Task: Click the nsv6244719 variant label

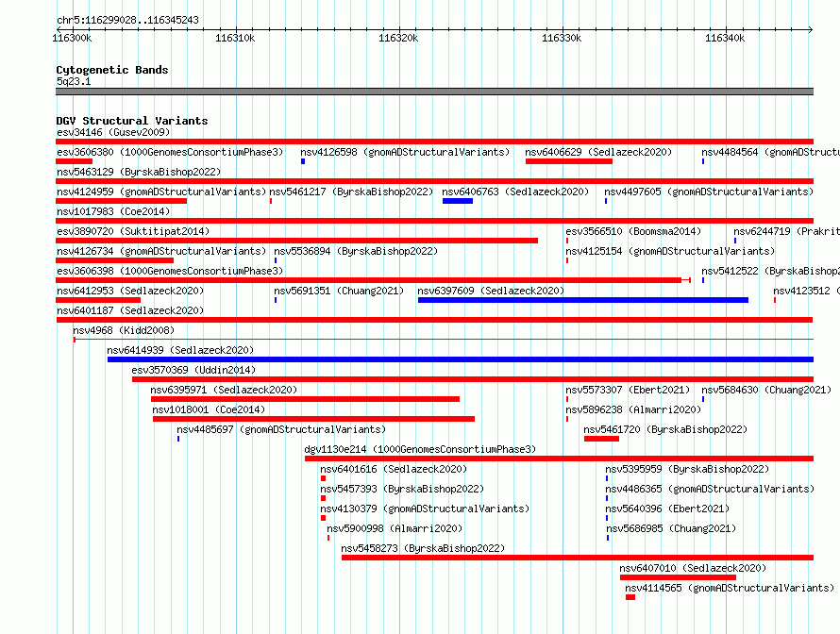Action: [786, 231]
